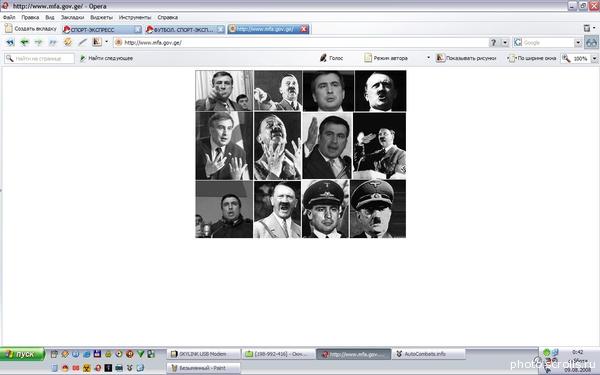Switch to the СПОРТ-ЭКСПРЕСС tab
Image resolution: width=600 pixels, height=375 pixels.
pos(102,29)
